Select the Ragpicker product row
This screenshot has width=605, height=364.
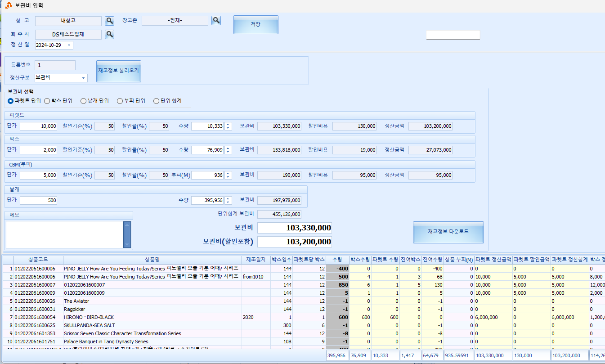[304, 309]
